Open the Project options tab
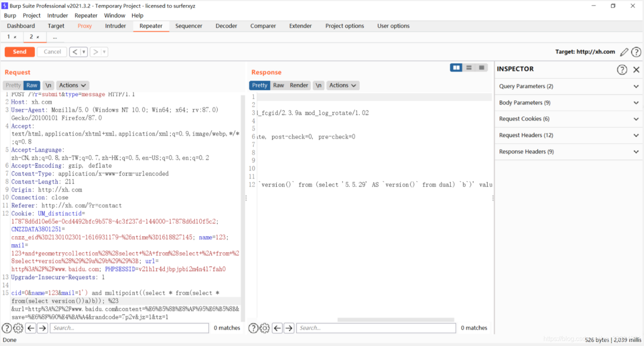 click(x=345, y=26)
